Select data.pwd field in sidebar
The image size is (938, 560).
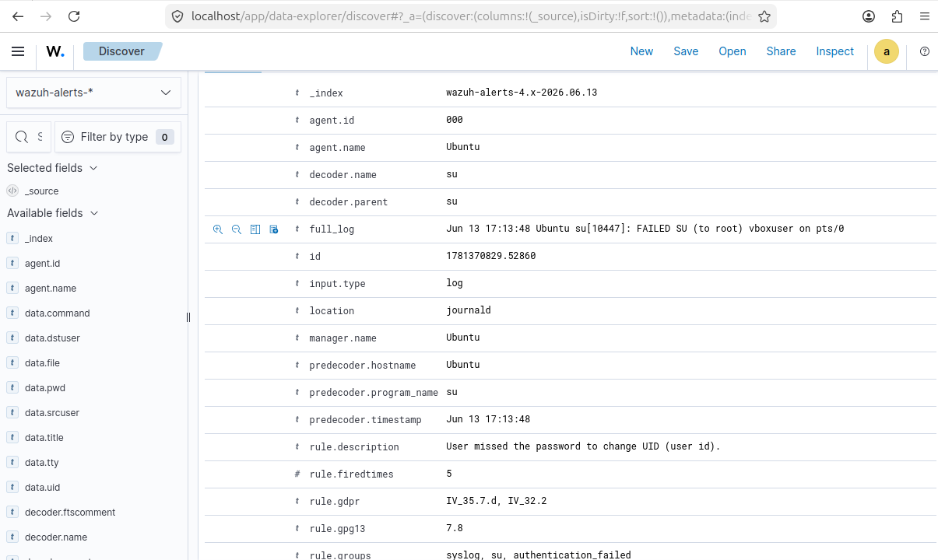pos(45,388)
